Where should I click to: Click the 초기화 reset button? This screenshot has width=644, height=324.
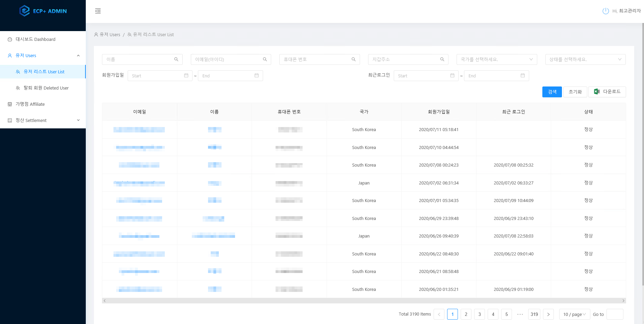[x=575, y=92]
